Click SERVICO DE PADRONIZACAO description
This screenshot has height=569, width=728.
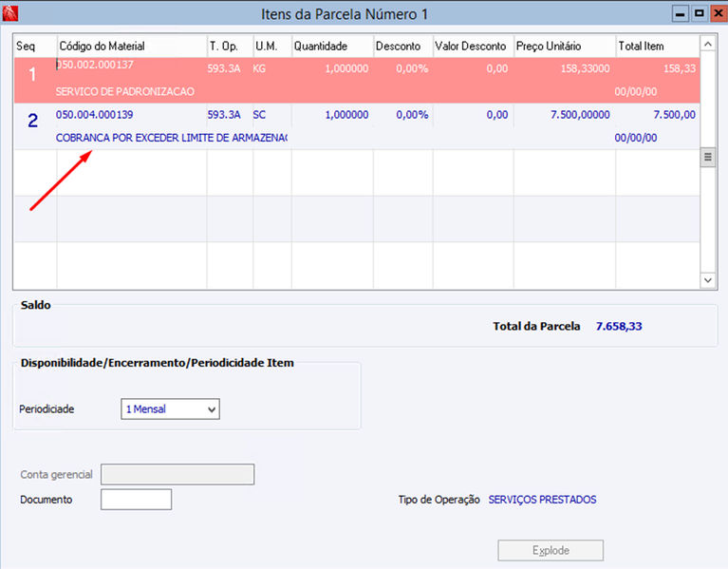[125, 91]
